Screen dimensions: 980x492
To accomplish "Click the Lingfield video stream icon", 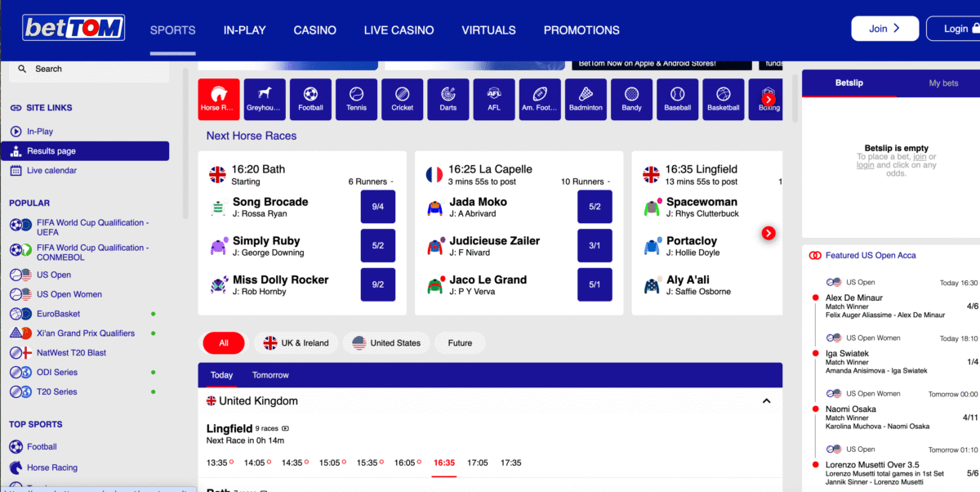I will pos(286,428).
